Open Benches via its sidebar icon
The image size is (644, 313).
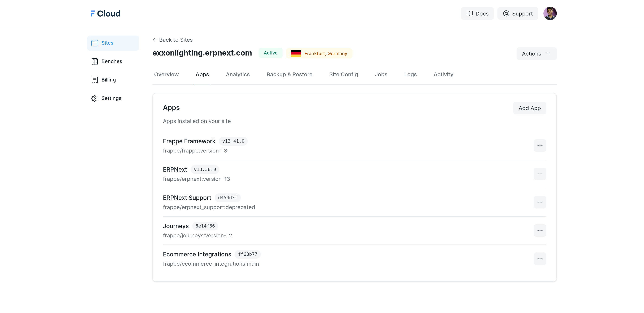coord(95,61)
